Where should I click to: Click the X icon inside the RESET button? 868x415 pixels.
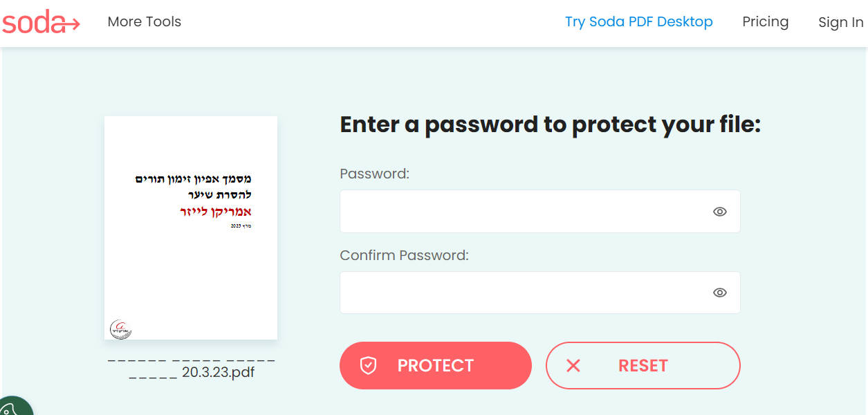[x=574, y=365]
